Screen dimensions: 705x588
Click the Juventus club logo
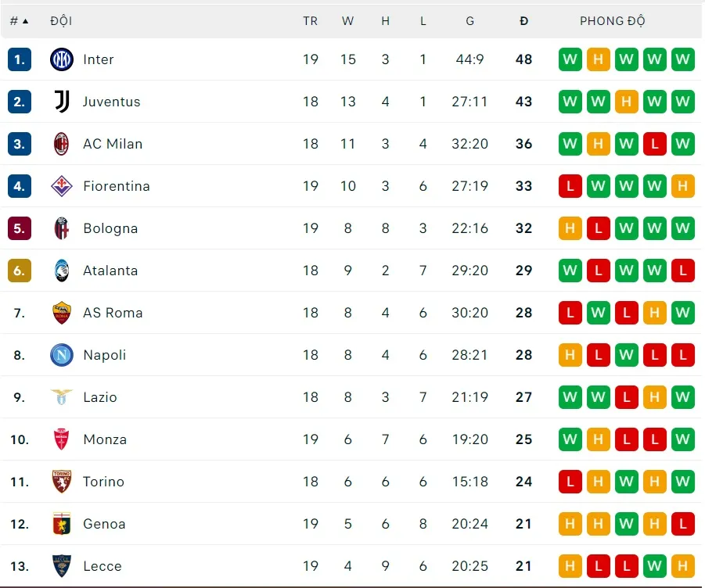pyautogui.click(x=62, y=102)
